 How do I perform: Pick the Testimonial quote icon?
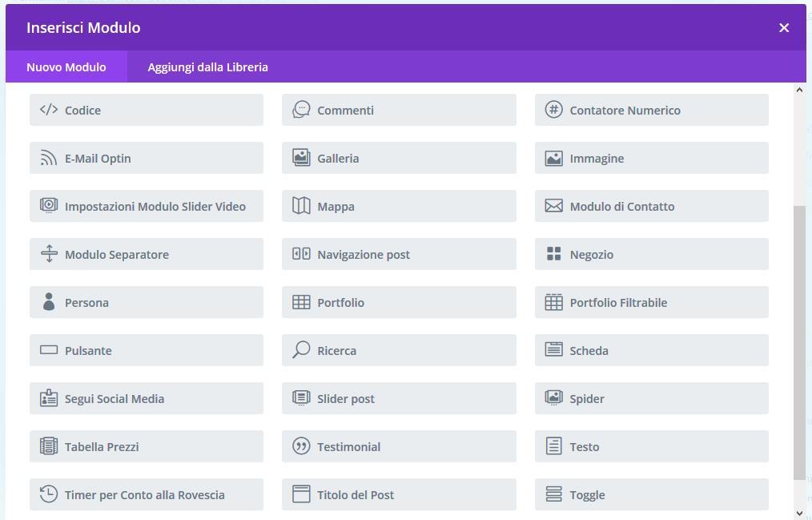[301, 446]
